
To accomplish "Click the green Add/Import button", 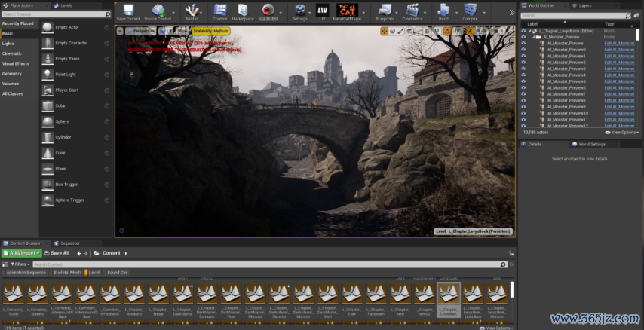I will (20, 253).
